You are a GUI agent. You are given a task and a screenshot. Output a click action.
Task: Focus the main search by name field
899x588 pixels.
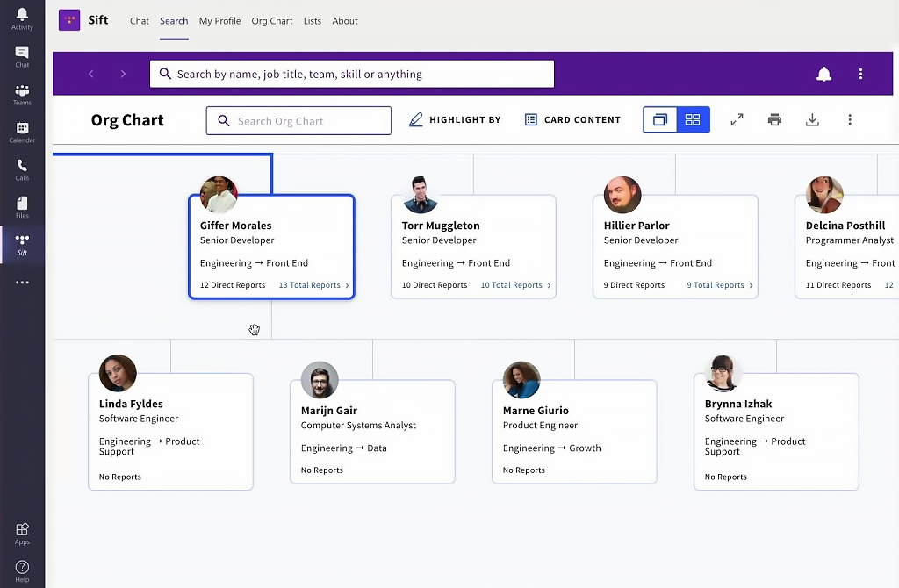[352, 74]
